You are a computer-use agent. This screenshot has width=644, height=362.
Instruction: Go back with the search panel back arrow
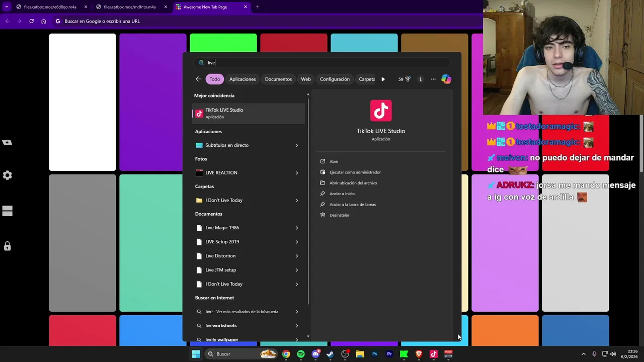pos(198,79)
